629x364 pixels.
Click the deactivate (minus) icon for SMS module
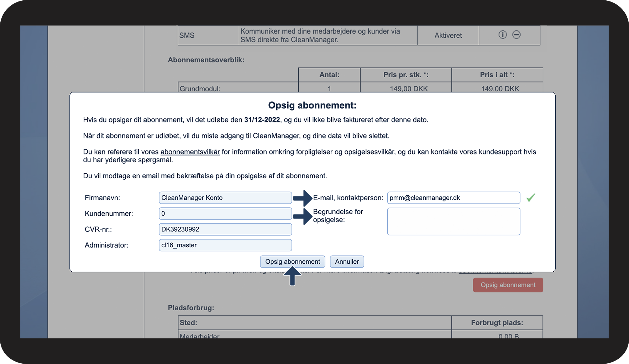(517, 35)
